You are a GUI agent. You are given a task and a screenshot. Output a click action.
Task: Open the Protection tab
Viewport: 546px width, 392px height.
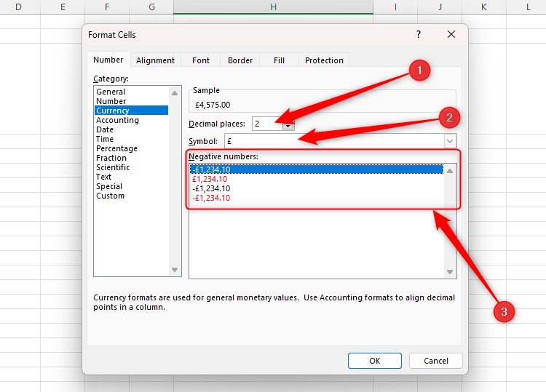pyautogui.click(x=324, y=60)
